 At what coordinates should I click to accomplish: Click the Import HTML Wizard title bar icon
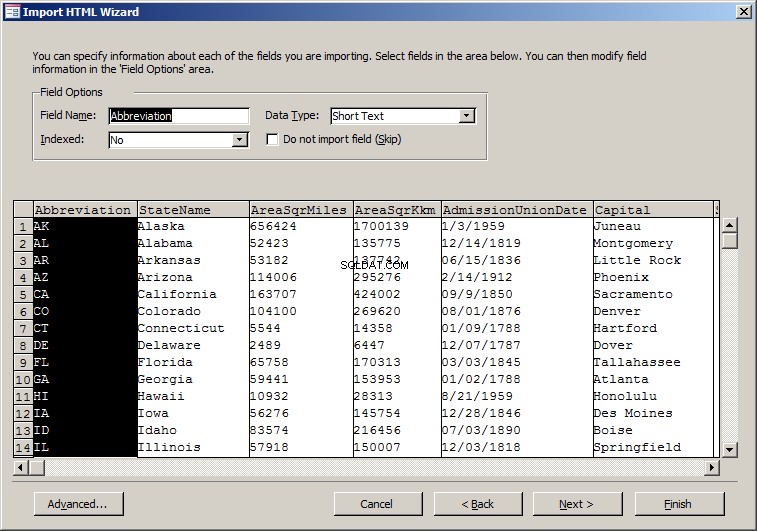coord(12,12)
